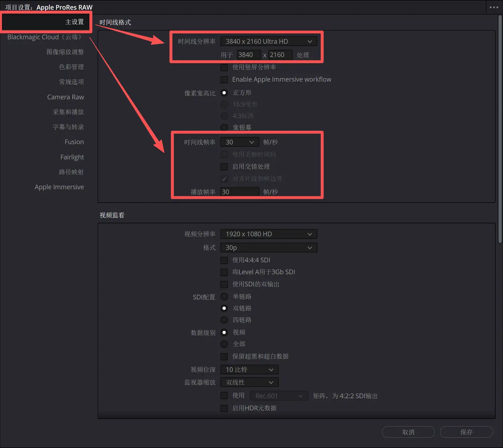
Task: Open Fairlight settings page
Action: [x=72, y=157]
